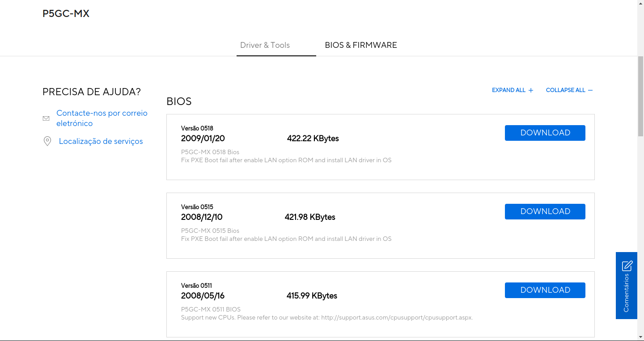Viewport: 644px width, 341px height.
Task: Click the date 2008/12/10
Action: (202, 217)
